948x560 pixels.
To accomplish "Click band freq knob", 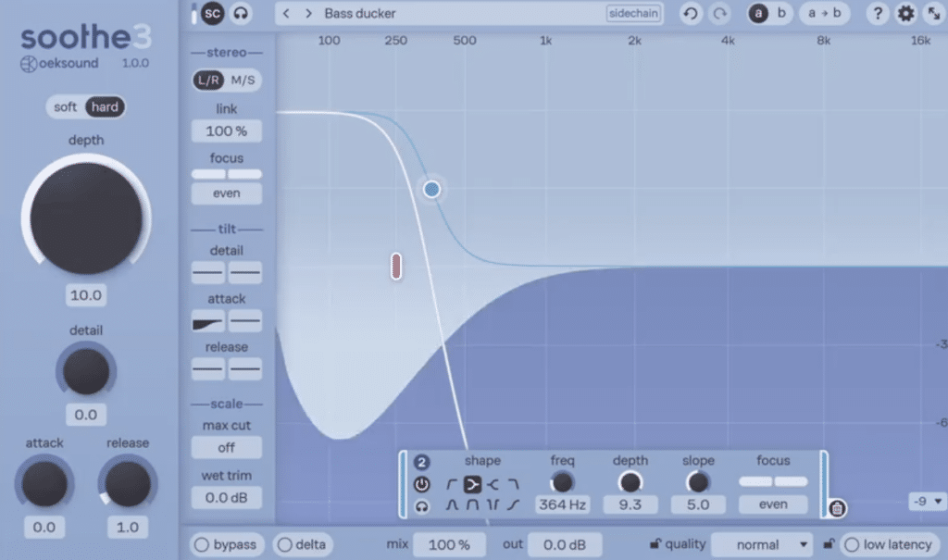I will coord(562,482).
